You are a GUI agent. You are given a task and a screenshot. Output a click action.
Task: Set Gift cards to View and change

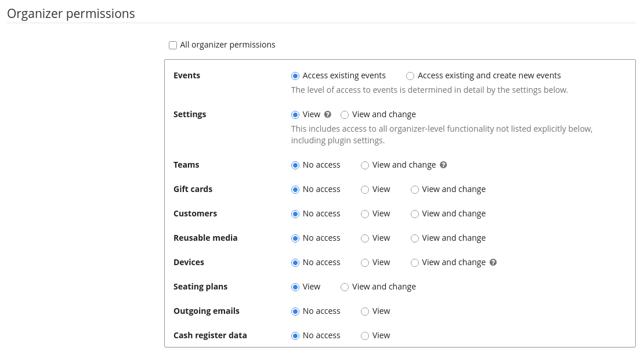tap(415, 190)
